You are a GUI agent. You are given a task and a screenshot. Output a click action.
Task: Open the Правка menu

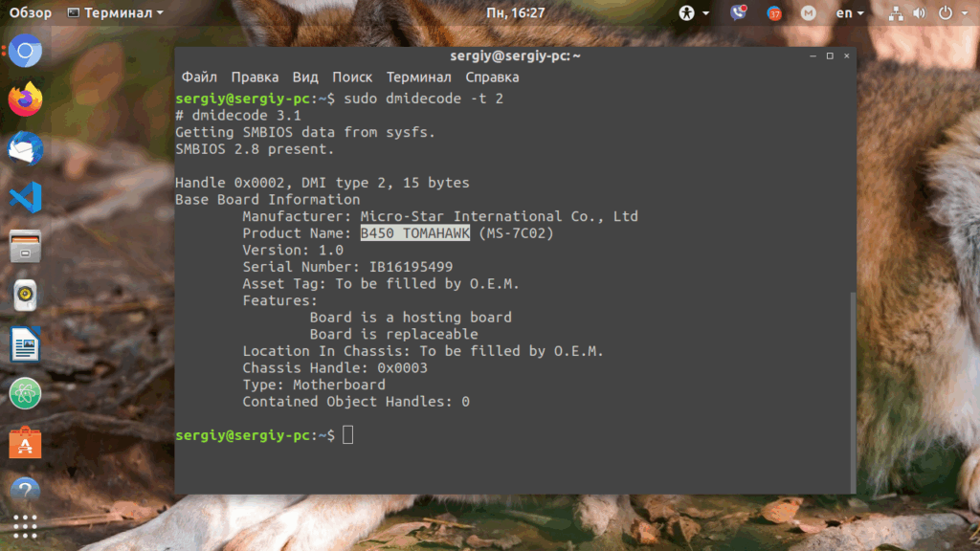255,77
